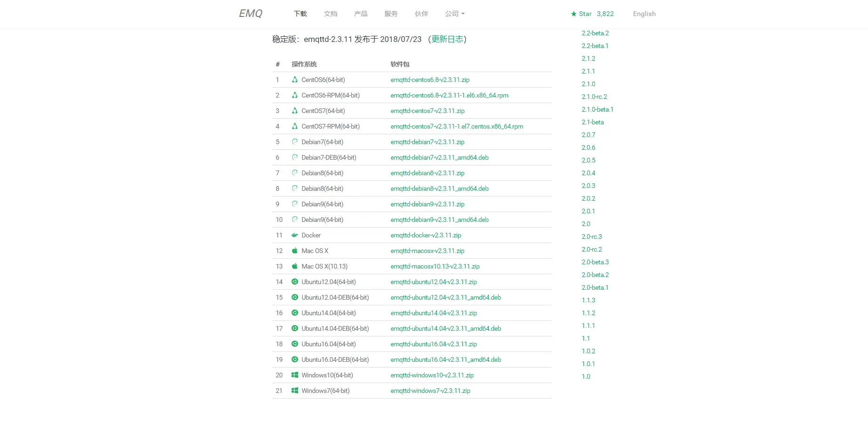Click the Windows logo beside Windows10(64-bit)
Image resolution: width=868 pixels, height=441 pixels.
click(x=294, y=375)
